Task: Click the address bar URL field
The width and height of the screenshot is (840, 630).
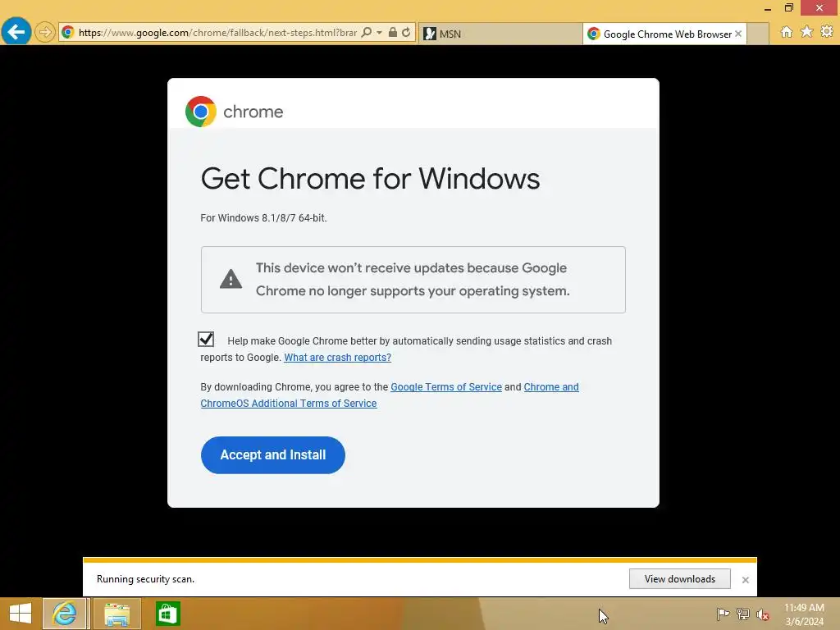Action: pyautogui.click(x=217, y=33)
